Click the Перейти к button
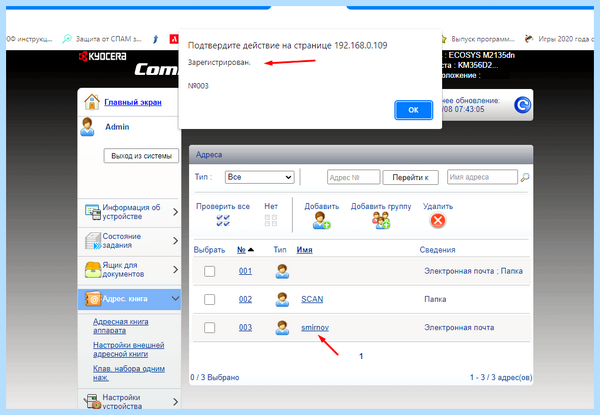This screenshot has width=600, height=415. tap(410, 177)
